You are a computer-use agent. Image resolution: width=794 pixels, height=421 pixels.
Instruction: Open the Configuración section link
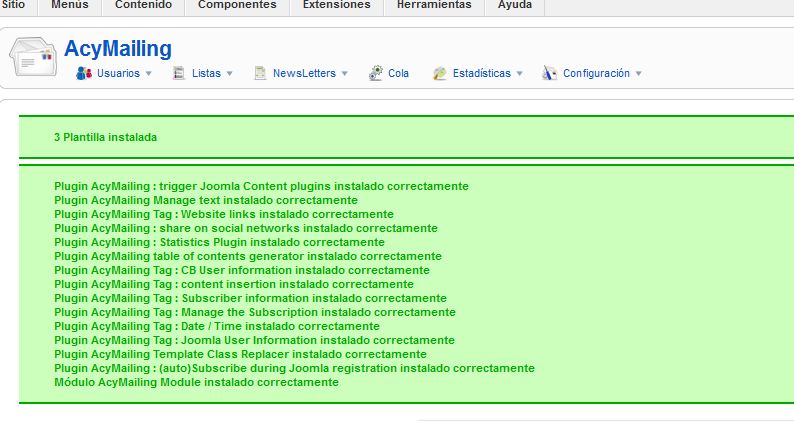(x=597, y=73)
